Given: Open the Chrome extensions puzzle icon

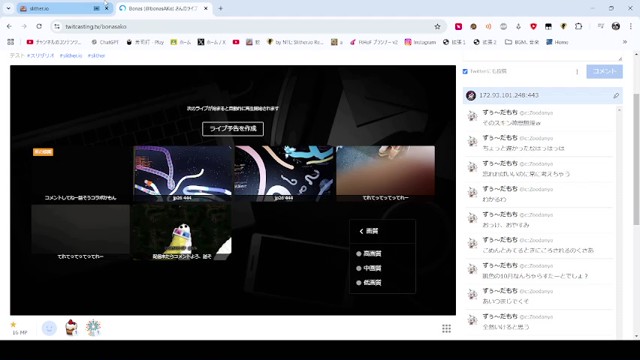Looking at the screenshot, I should (x=578, y=26).
